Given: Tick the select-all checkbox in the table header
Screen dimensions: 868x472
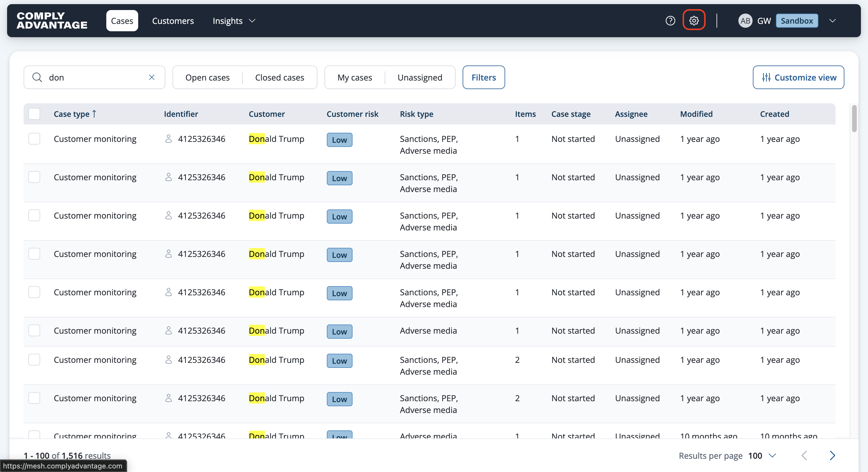Looking at the screenshot, I should tap(34, 114).
